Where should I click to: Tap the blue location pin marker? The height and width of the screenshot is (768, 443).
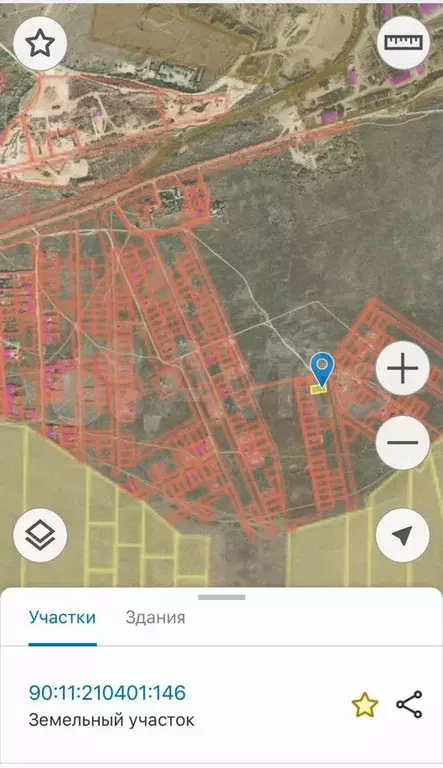[x=322, y=369]
